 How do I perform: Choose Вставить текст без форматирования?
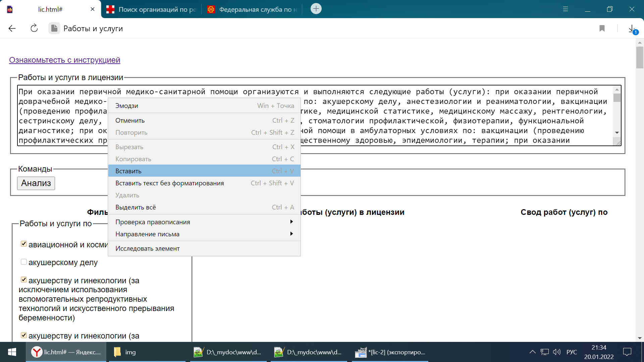coord(204,183)
